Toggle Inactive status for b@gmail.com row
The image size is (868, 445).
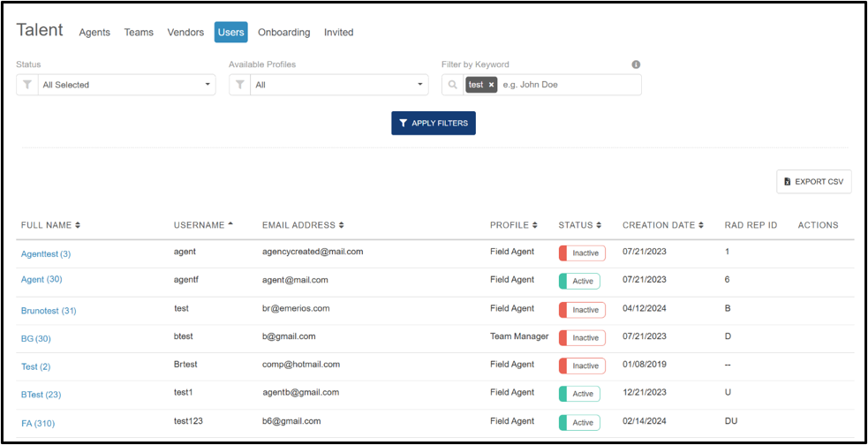[x=582, y=337]
